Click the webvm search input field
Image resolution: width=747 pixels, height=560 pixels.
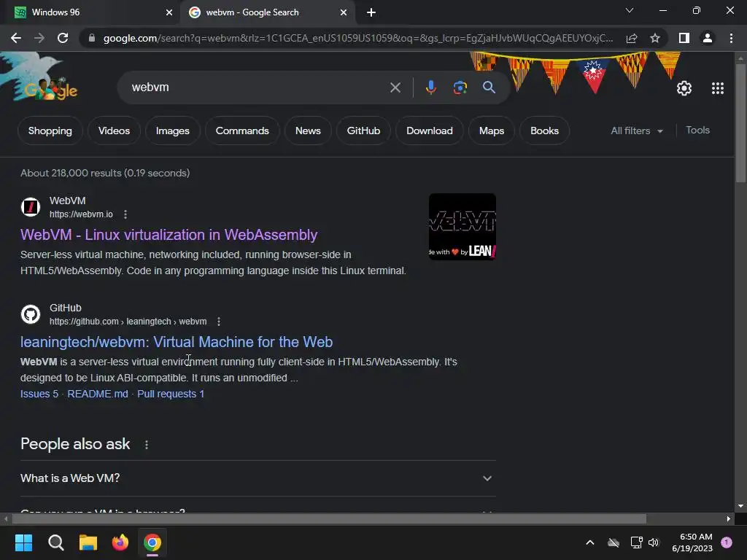(x=258, y=87)
